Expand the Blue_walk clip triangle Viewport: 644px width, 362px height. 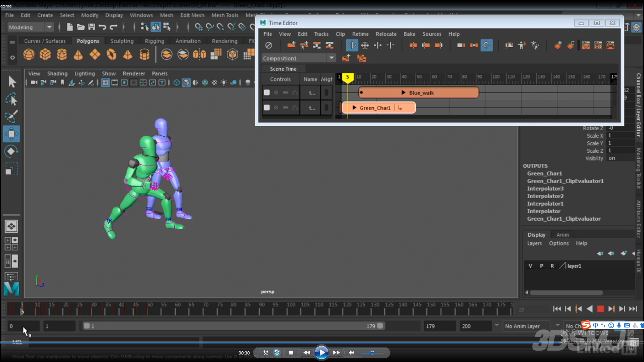click(403, 93)
